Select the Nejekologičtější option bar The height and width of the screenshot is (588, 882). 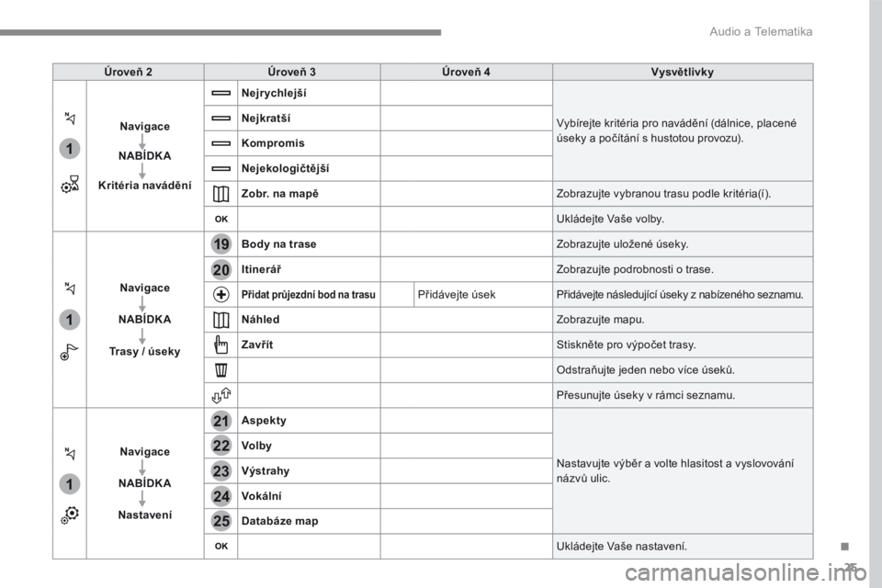(x=221, y=168)
